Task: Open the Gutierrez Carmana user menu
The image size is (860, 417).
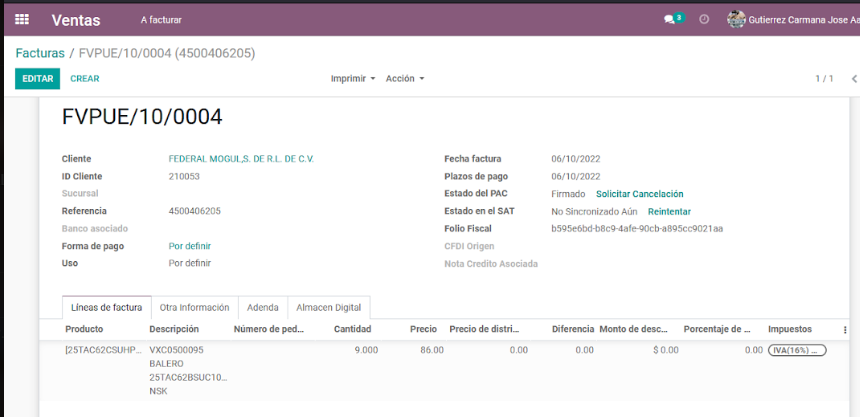Action: (x=803, y=19)
